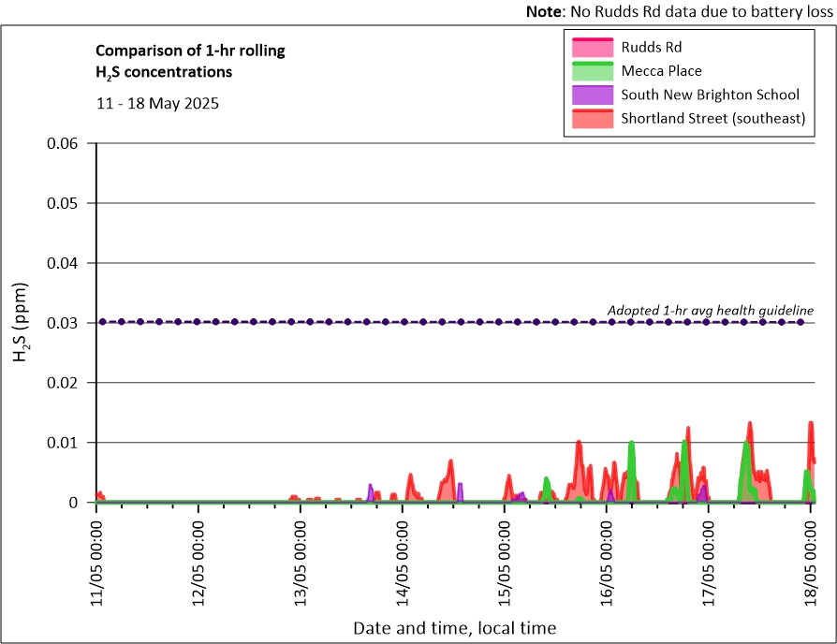The height and width of the screenshot is (644, 837).
Task: Click the Shortland Street red legend swatch
Action: coord(591,119)
